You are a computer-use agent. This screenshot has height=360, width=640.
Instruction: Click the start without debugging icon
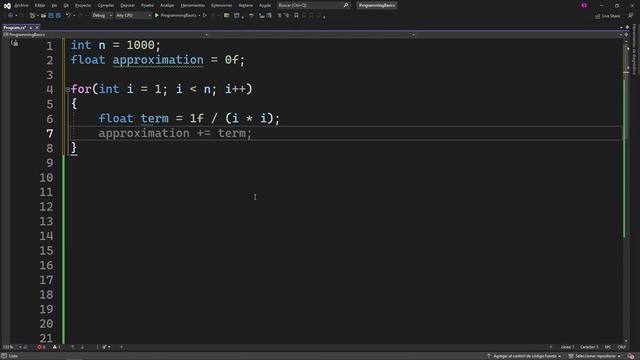pos(205,16)
